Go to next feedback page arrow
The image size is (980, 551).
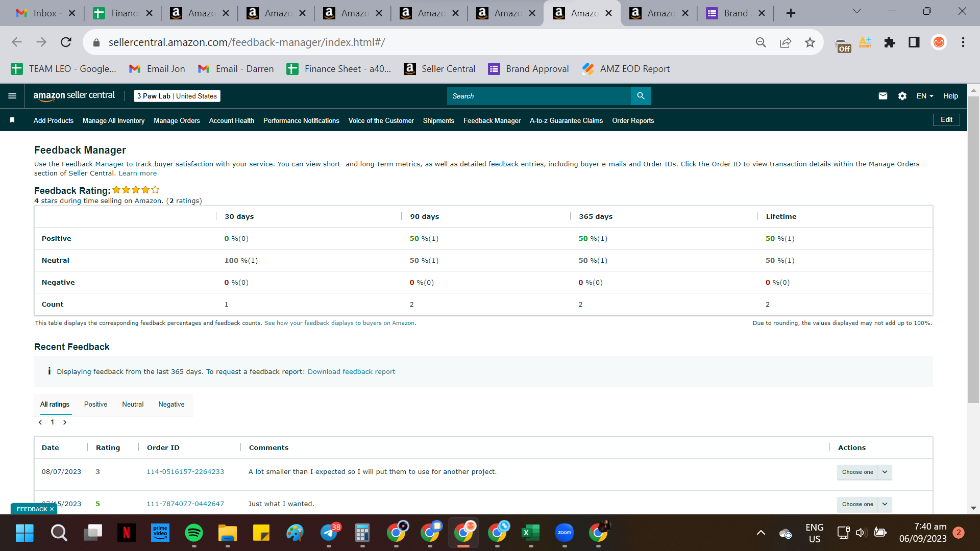click(65, 422)
